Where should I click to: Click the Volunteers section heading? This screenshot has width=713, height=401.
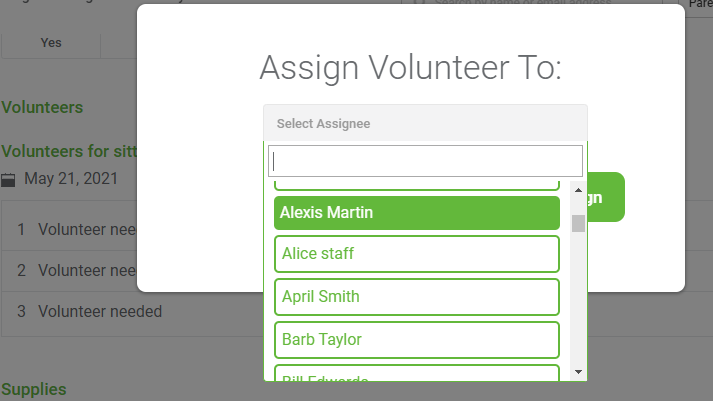(42, 108)
